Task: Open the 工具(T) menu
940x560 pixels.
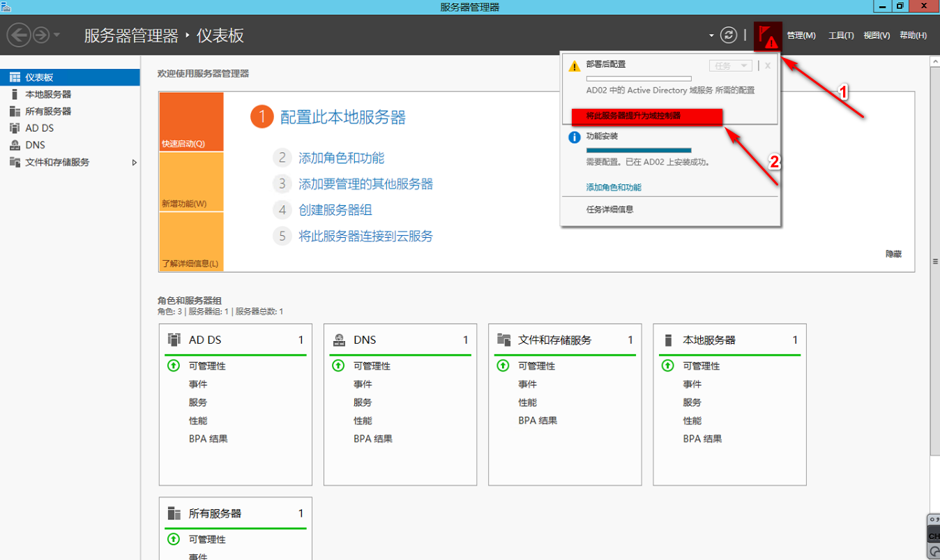Action: point(841,36)
